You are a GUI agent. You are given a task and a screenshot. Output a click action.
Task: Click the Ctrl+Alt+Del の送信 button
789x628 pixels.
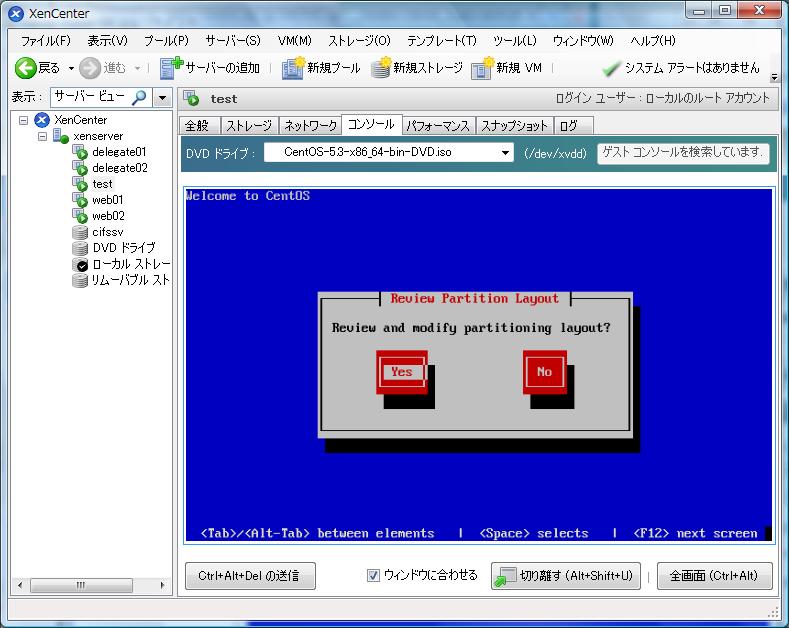pyautogui.click(x=250, y=576)
